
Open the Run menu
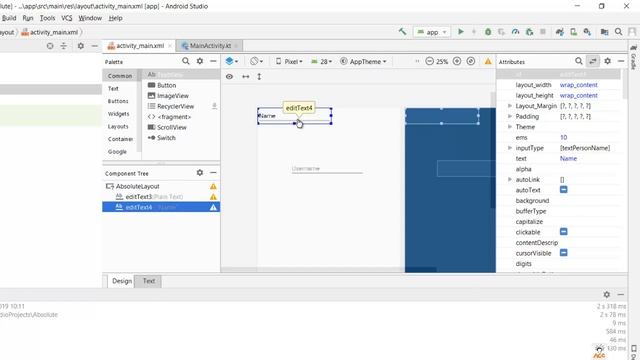[28, 18]
